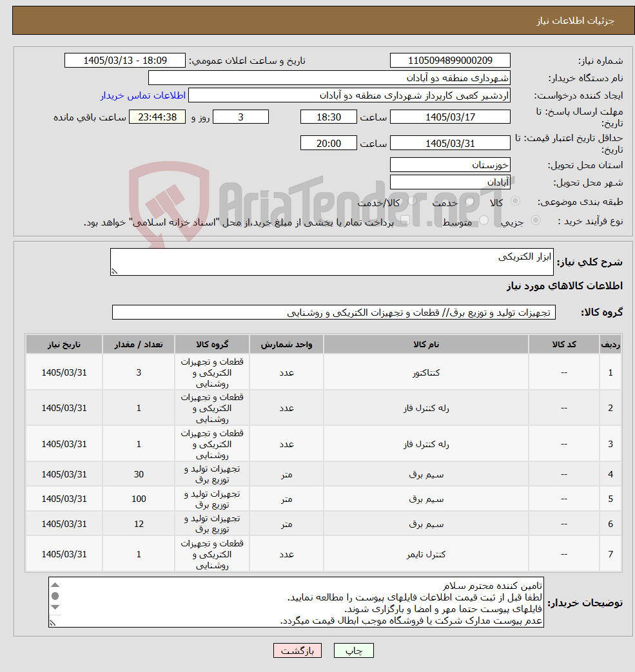635x672 pixels.
Task: Click the goods group cell in row 4
Action: (x=212, y=474)
